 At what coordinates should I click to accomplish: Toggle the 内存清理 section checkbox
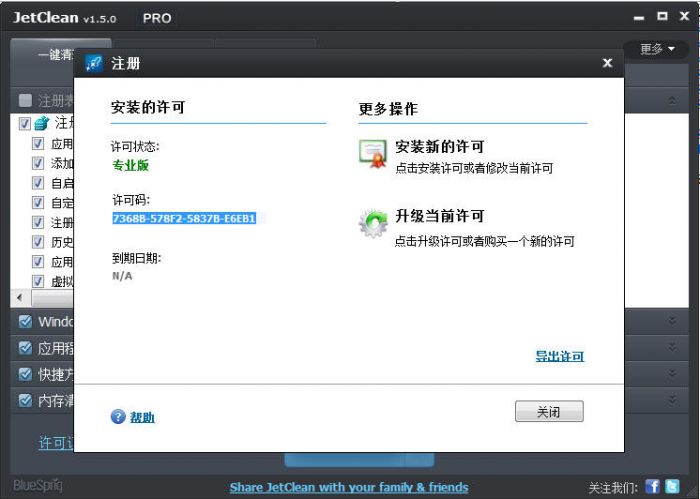tap(25, 400)
